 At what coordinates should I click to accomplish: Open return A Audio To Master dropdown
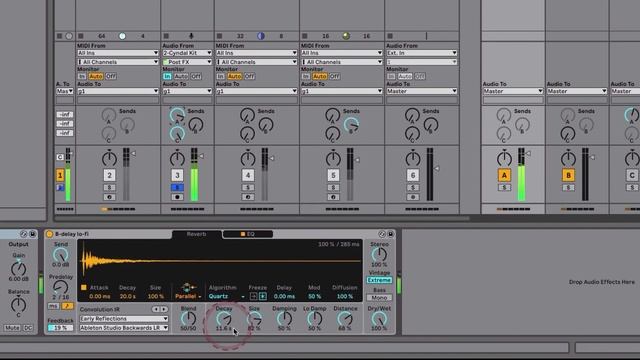click(513, 91)
